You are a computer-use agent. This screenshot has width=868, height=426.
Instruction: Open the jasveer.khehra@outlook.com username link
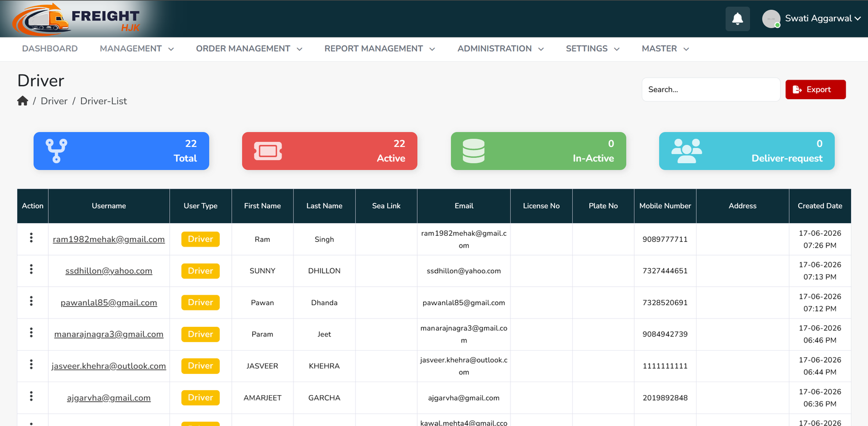point(109,366)
